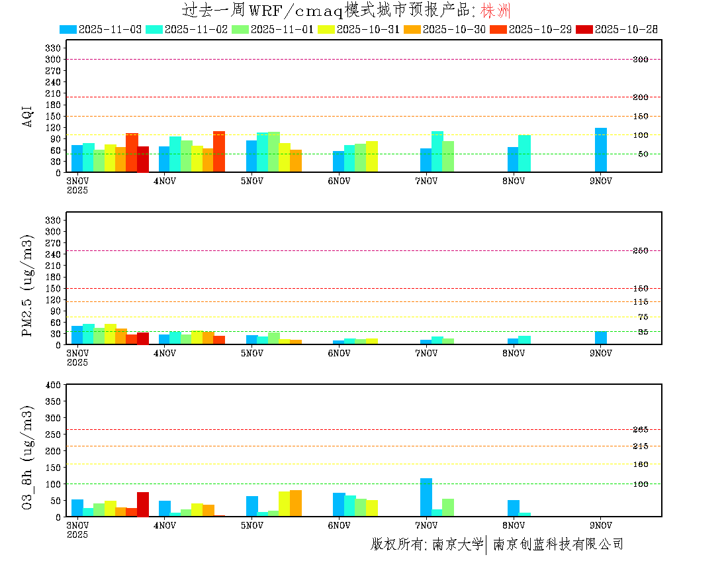This screenshot has width=728, height=563.
Task: Select the orange 2025-10-30 legend swatch
Action: pyautogui.click(x=412, y=29)
